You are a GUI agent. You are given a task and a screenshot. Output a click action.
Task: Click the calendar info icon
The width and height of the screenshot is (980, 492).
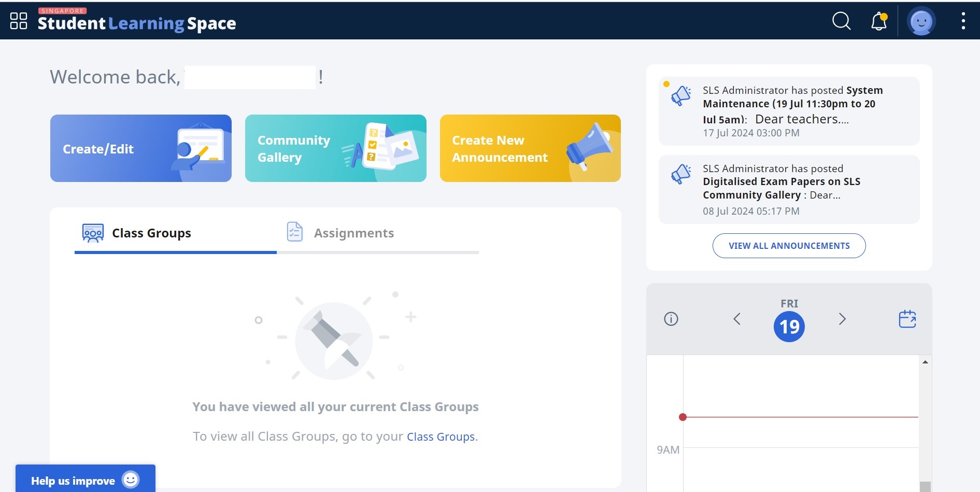(671, 319)
